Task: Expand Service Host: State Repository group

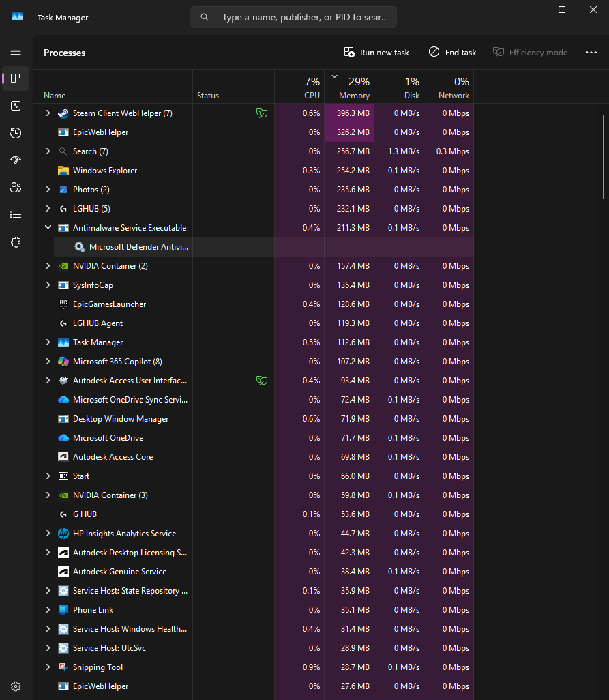Action: (x=48, y=591)
